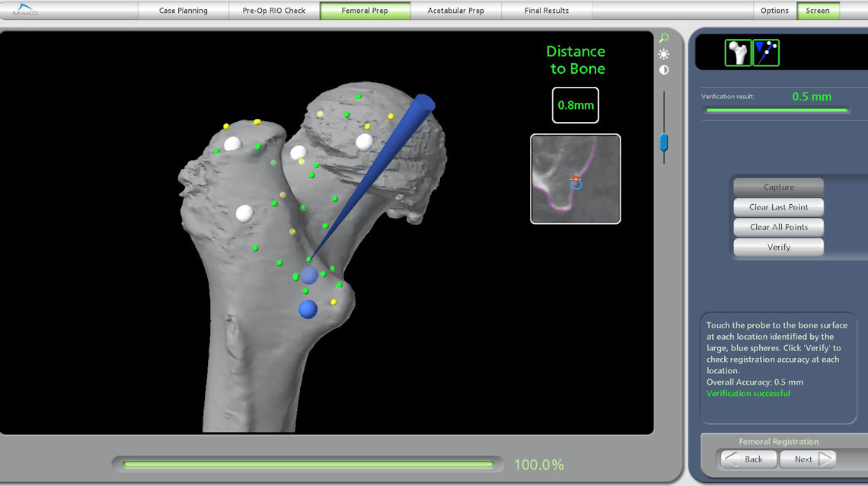Open the Options menu
Screen dimensions: 868x486
tap(774, 11)
